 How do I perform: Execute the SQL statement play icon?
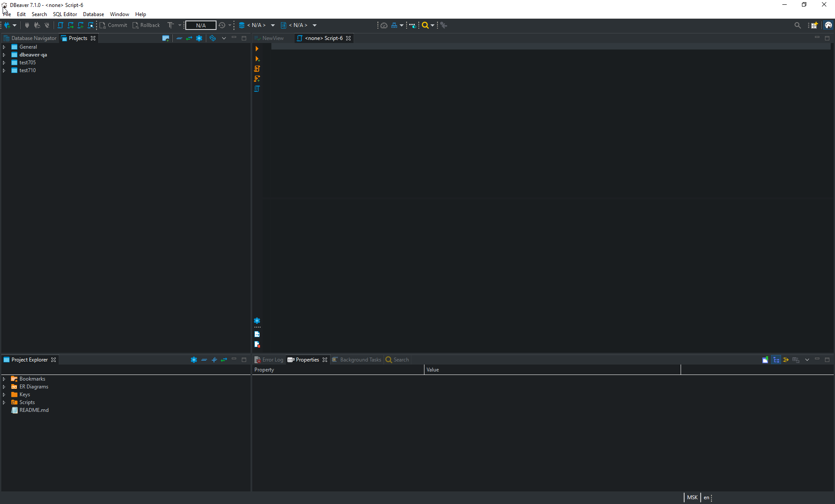(257, 49)
